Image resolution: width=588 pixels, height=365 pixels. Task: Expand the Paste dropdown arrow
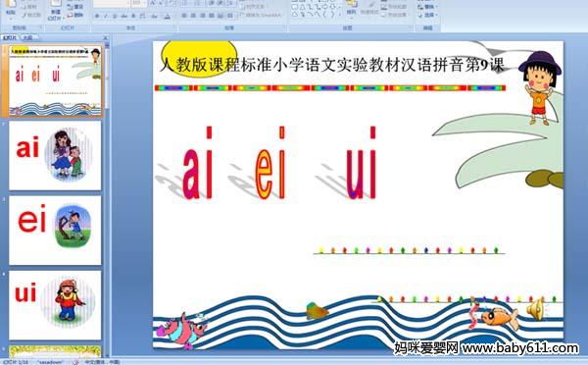11,18
